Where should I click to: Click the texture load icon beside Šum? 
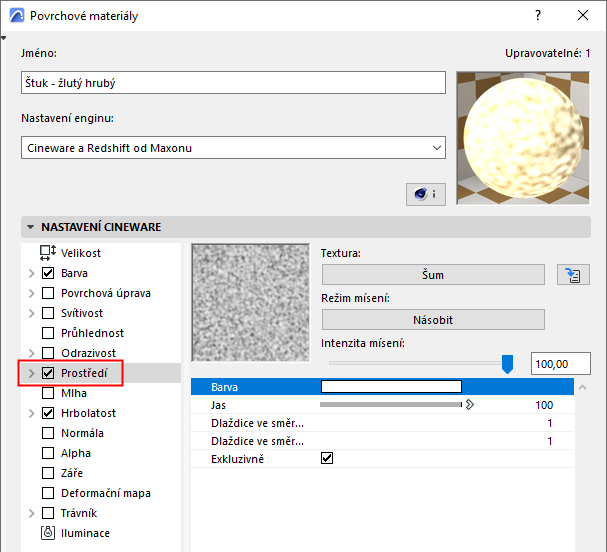573,275
